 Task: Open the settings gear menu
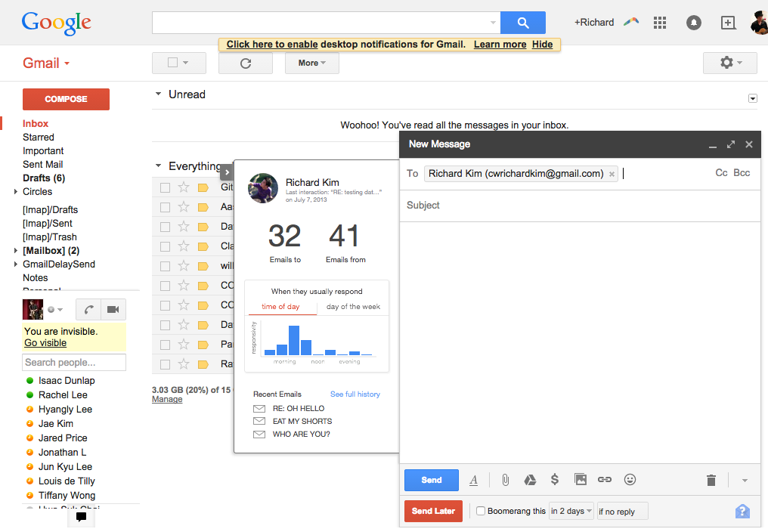tap(729, 63)
